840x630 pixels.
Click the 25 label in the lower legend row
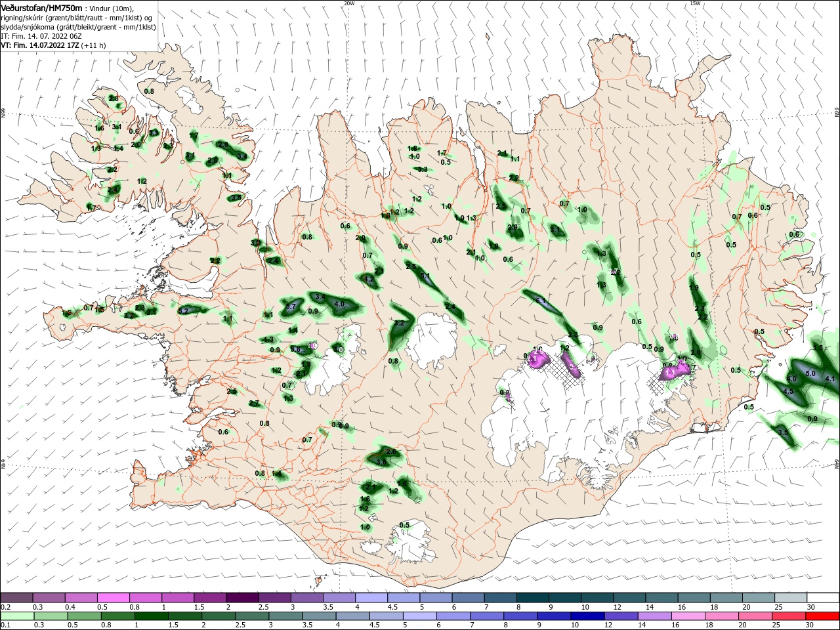coord(778,625)
